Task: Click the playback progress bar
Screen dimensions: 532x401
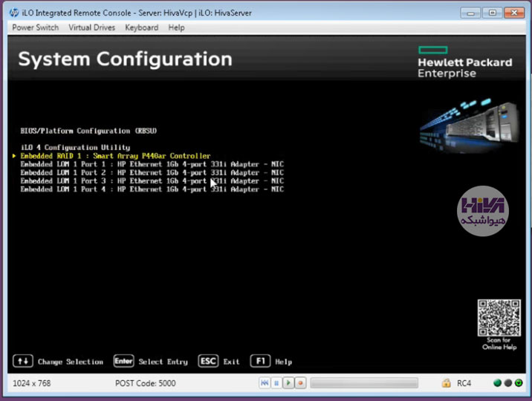Action: pyautogui.click(x=364, y=383)
